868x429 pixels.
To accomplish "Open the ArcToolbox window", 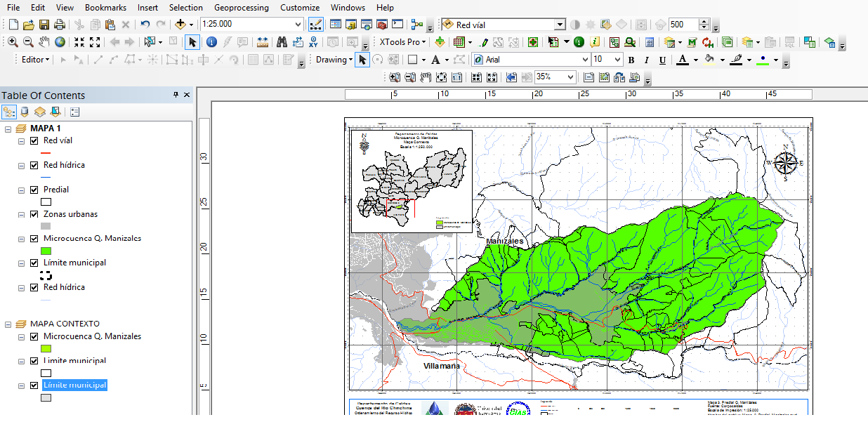I will click(380, 24).
